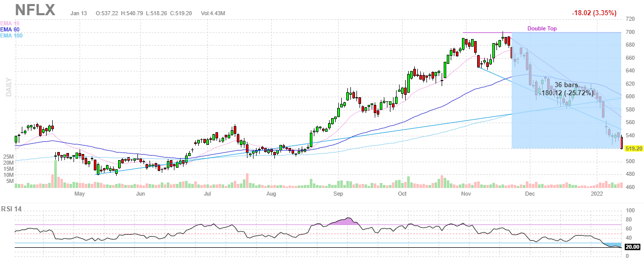
Task: Click the 600 price axis label
Action: pyautogui.click(x=630, y=97)
